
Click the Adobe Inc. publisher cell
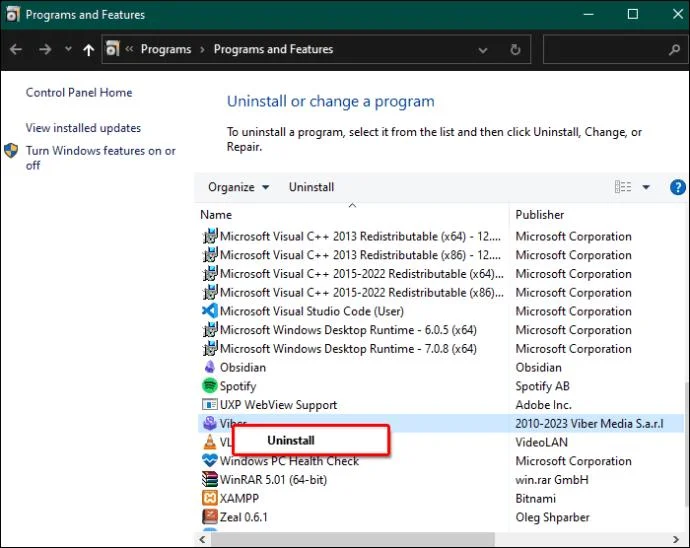[543, 405]
